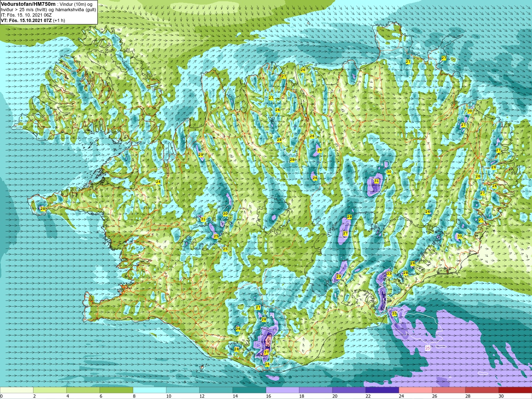Viewport: 532px width, 399px height.
Task: Click the 'IT: Fös. 15. 10. 2021 06Z' line
Action: [x=27, y=15]
